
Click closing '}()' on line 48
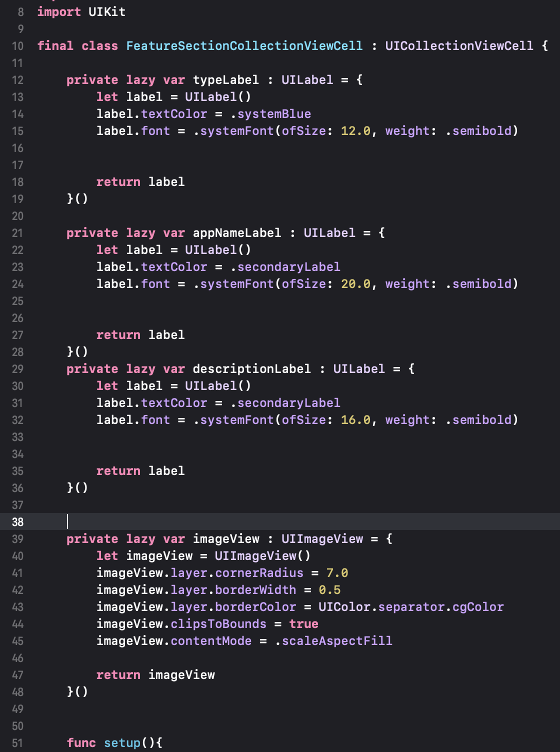pyautogui.click(x=77, y=692)
